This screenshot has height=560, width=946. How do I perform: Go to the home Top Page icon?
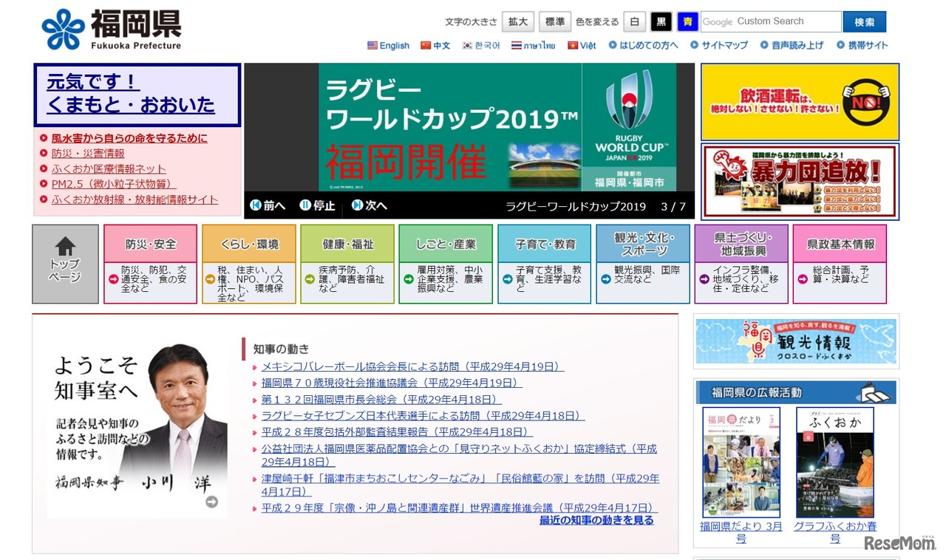click(65, 264)
